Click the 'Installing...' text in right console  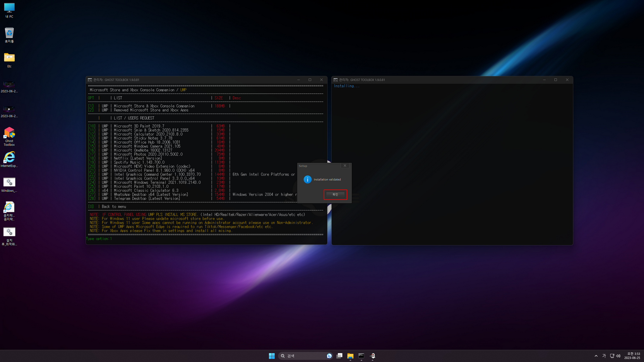[x=346, y=86]
